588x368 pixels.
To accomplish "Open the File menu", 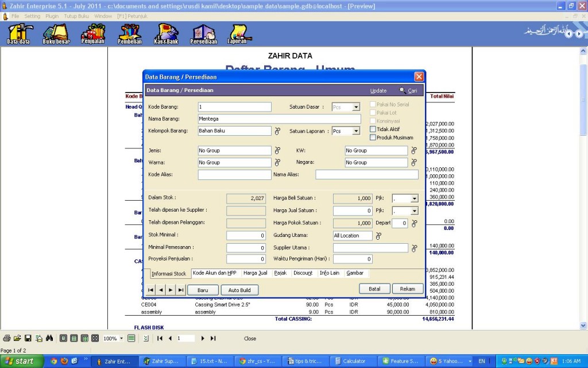I will coord(16,16).
